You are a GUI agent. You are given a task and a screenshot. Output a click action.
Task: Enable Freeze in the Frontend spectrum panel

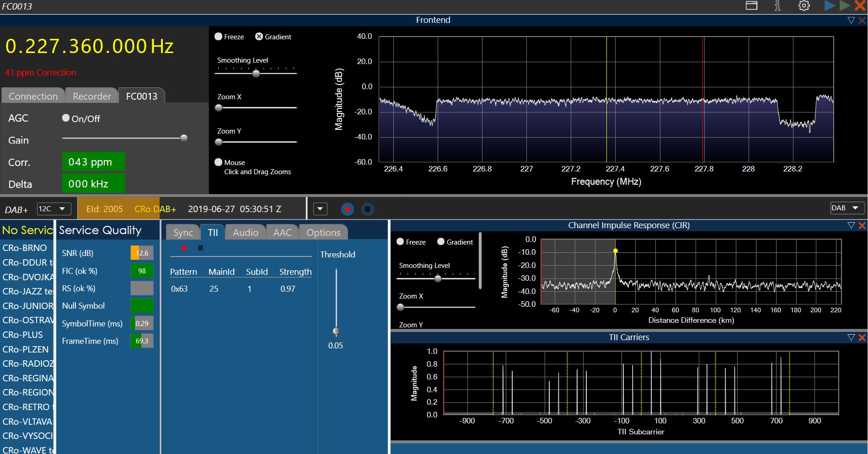219,37
